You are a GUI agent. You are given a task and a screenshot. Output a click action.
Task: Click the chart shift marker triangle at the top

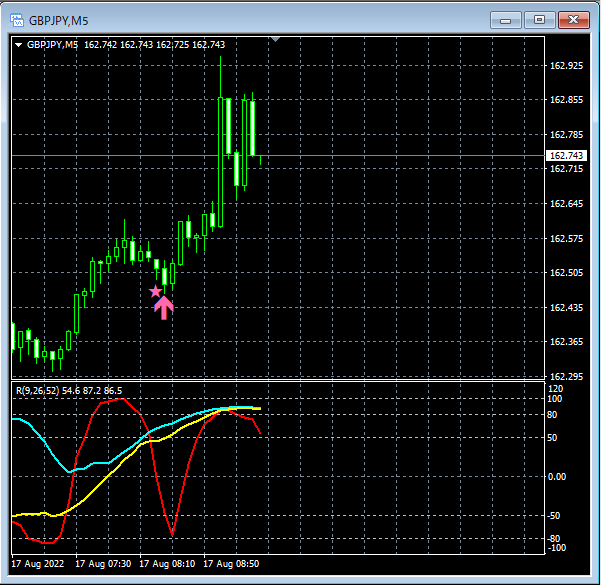(275, 39)
